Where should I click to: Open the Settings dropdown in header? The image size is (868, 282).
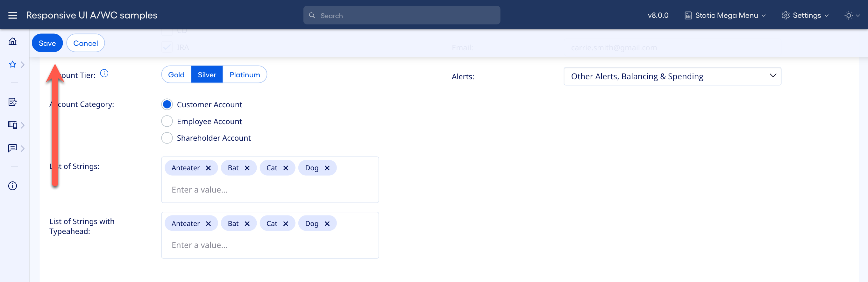coord(805,15)
